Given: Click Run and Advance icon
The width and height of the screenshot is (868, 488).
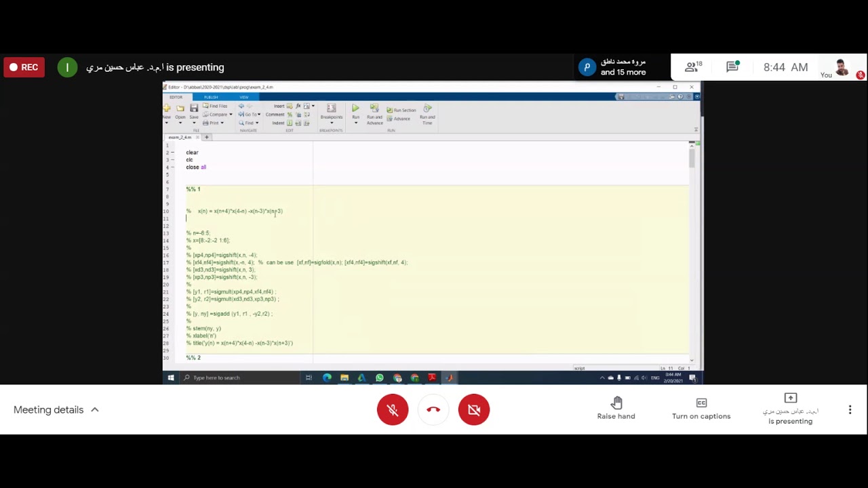Looking at the screenshot, I should 374,108.
